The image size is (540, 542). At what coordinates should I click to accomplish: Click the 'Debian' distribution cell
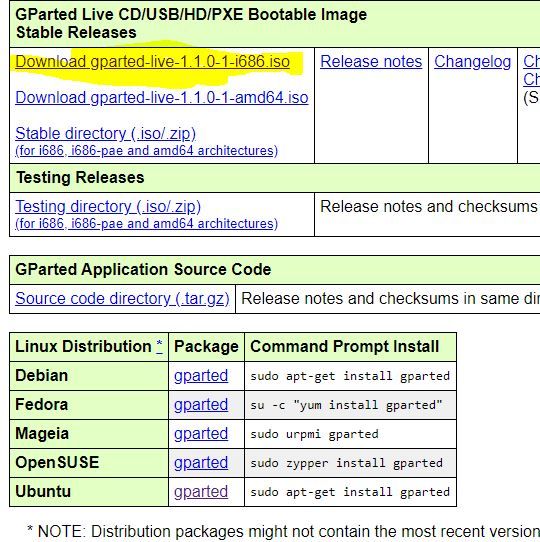click(x=89, y=376)
